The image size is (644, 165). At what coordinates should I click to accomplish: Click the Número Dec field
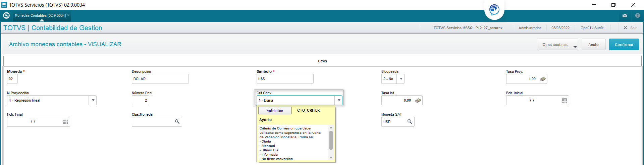click(x=141, y=100)
